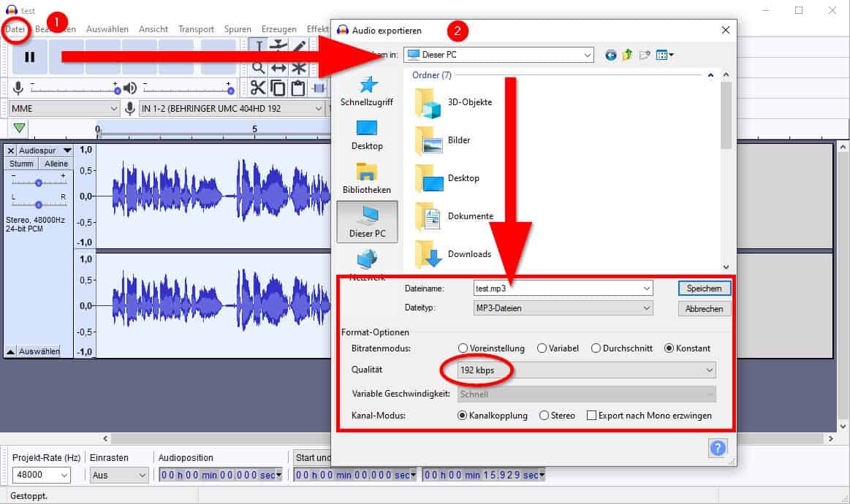Viewport: 850px width, 504px height.
Task: Click the help question mark icon
Action: click(x=717, y=448)
